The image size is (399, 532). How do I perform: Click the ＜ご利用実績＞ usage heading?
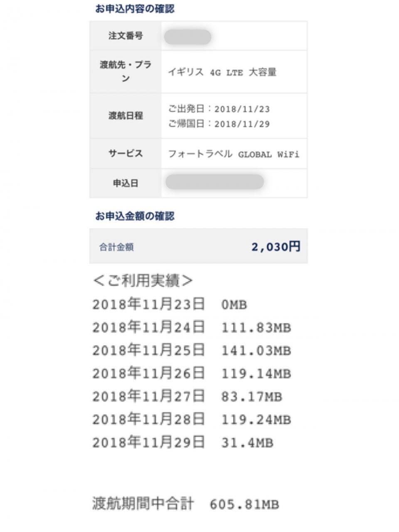[143, 281]
